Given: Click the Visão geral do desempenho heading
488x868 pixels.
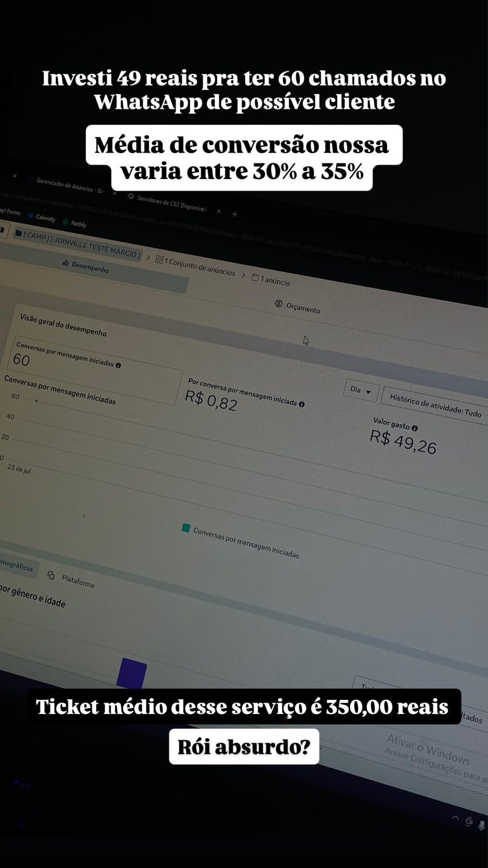Looking at the screenshot, I should click(63, 325).
